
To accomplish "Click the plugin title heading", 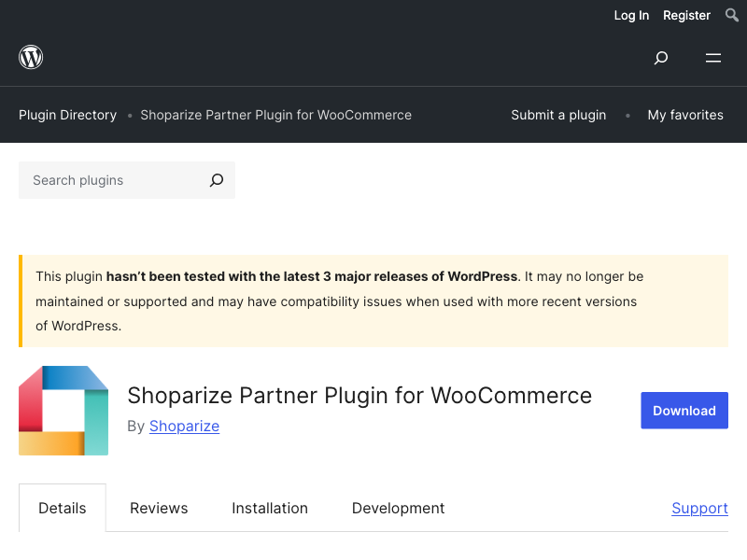I will click(x=359, y=395).
